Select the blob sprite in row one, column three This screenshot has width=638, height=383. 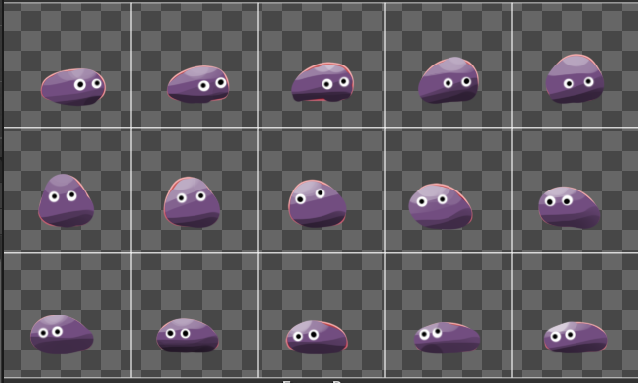[323, 82]
